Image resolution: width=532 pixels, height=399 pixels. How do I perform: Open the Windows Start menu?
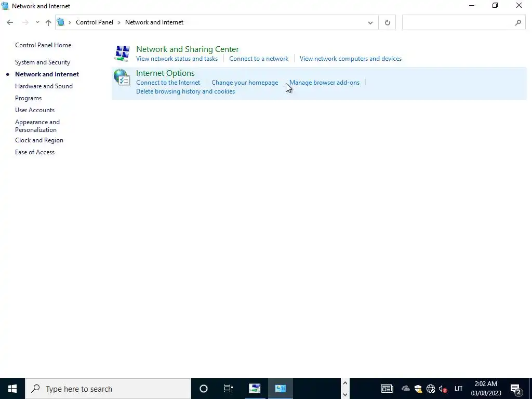click(x=12, y=389)
